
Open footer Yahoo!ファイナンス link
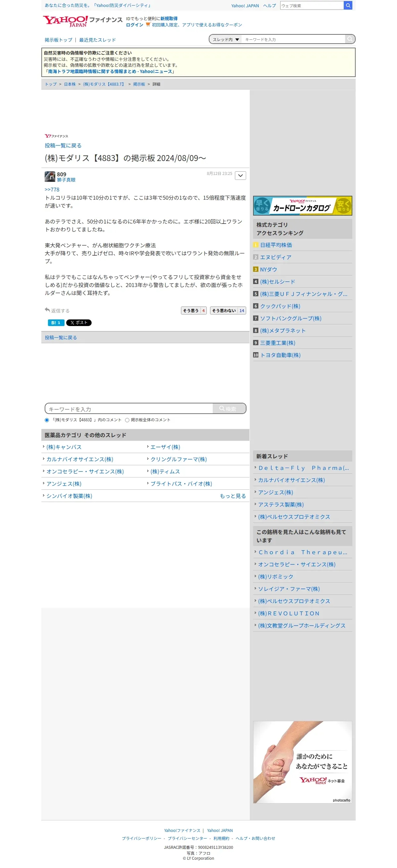[x=182, y=831]
